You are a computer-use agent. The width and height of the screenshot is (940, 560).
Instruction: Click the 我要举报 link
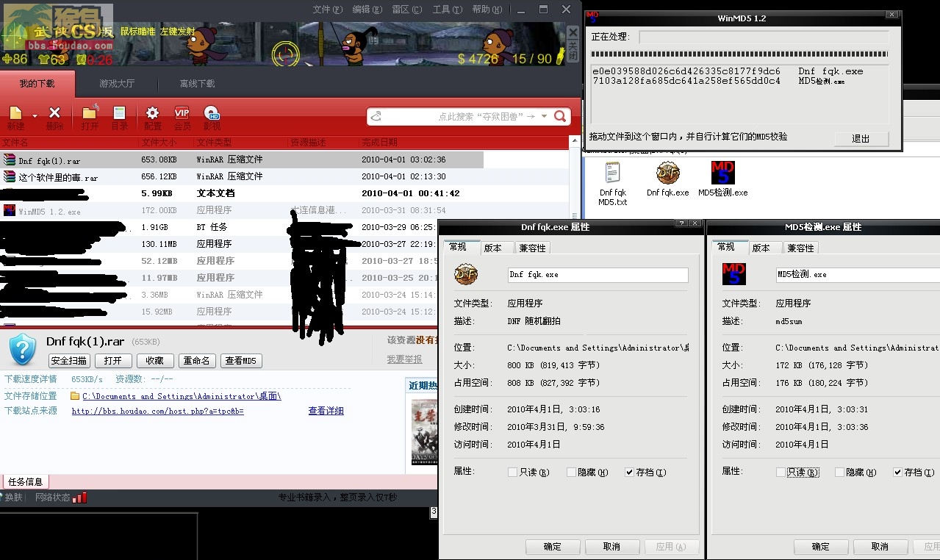(405, 359)
